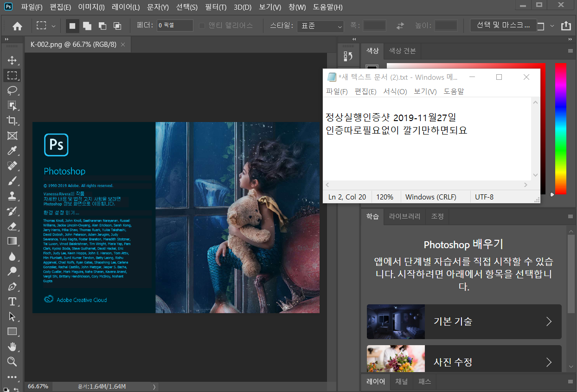The height and width of the screenshot is (392, 577).
Task: Close the K-002.png document tab
Action: pyautogui.click(x=123, y=45)
